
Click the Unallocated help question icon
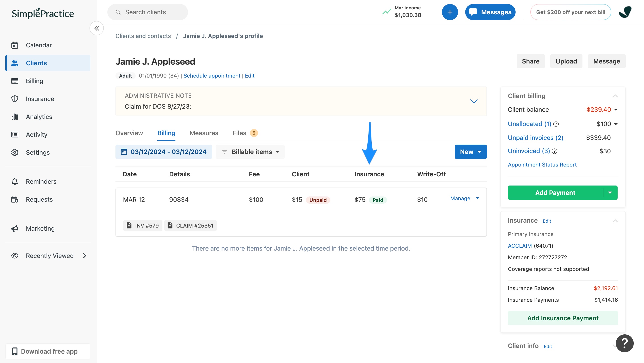[x=556, y=124]
